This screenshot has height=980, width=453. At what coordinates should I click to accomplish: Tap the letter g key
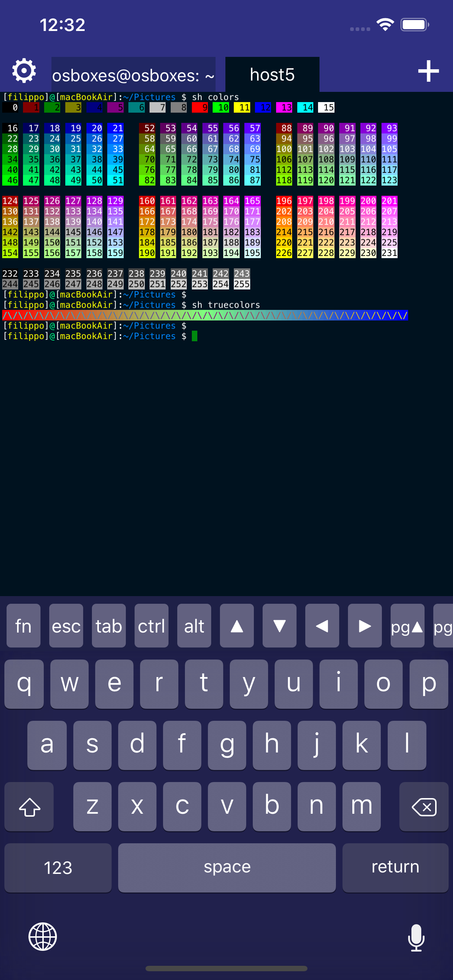[x=227, y=745]
